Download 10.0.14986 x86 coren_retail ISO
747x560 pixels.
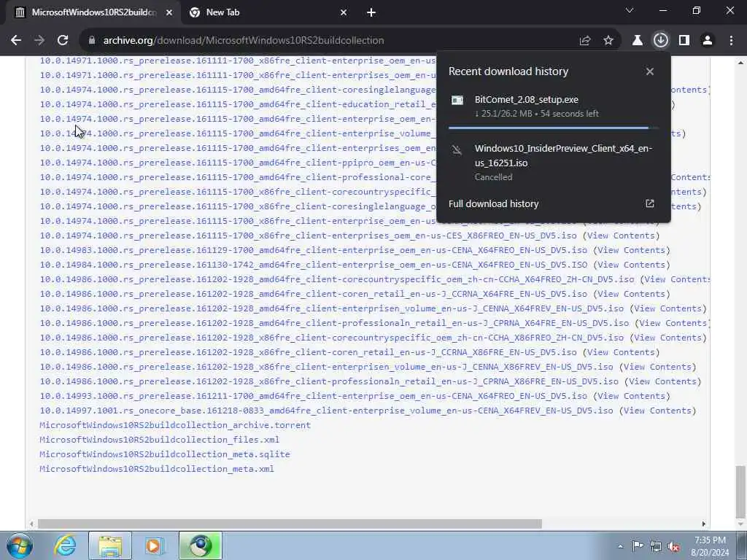(309, 352)
